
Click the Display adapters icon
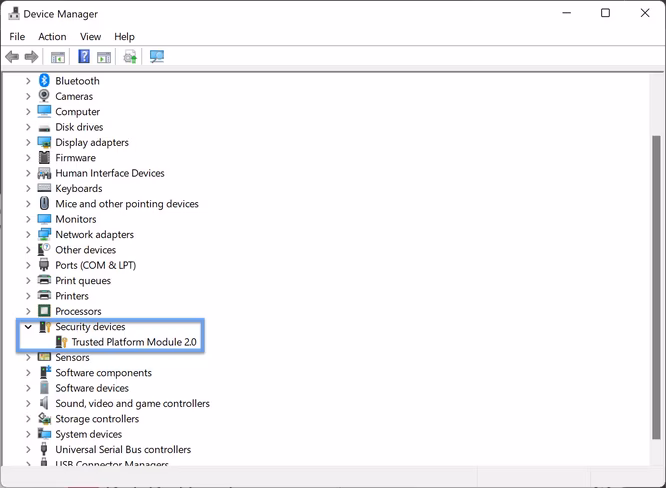pos(44,142)
